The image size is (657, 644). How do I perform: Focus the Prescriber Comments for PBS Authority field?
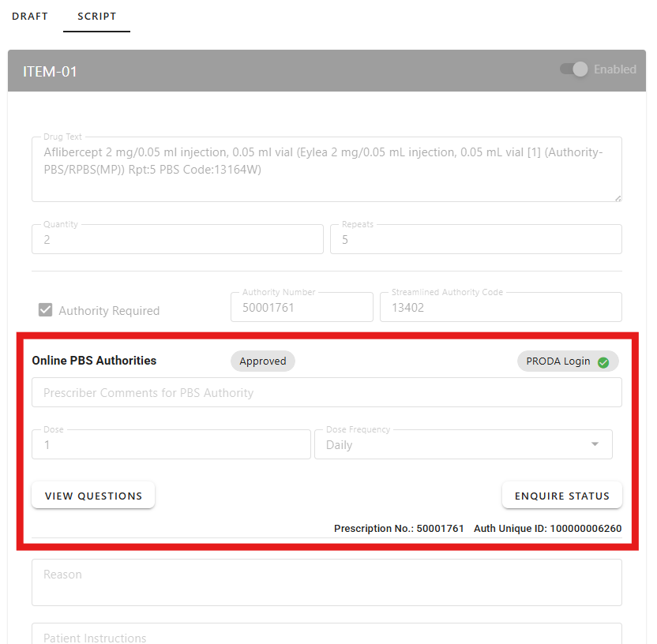tap(326, 393)
